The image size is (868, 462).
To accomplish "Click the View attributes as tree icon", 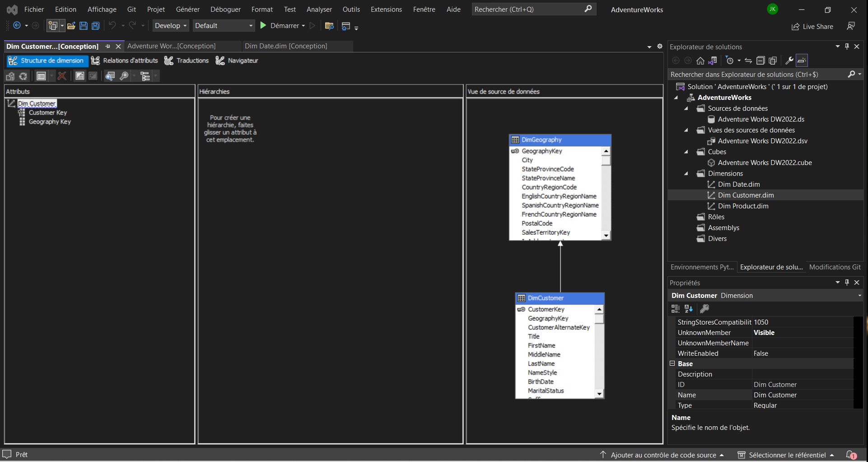I will (x=145, y=76).
